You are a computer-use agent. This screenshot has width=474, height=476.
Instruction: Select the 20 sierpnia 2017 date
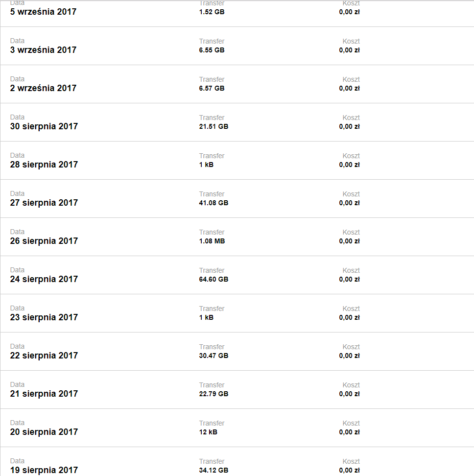click(x=44, y=432)
